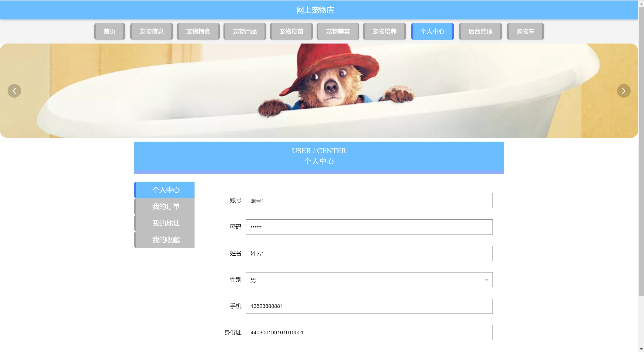The width and height of the screenshot is (644, 352).
Task: Focus the 密码 password field
Action: click(369, 227)
